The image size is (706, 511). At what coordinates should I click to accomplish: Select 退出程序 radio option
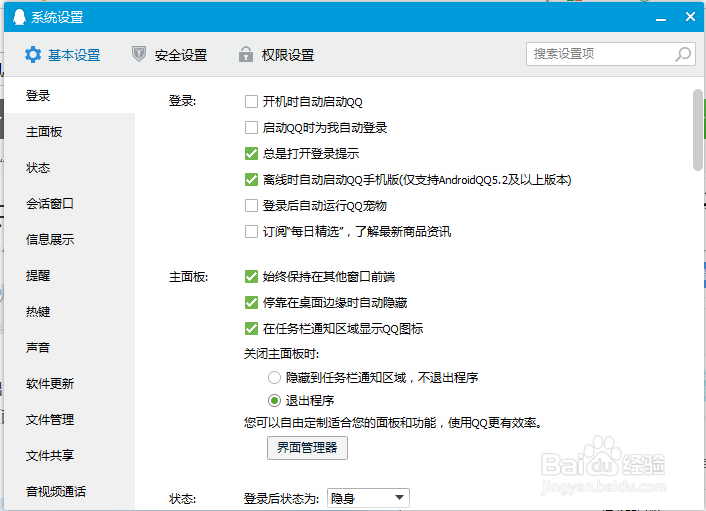[x=274, y=400]
